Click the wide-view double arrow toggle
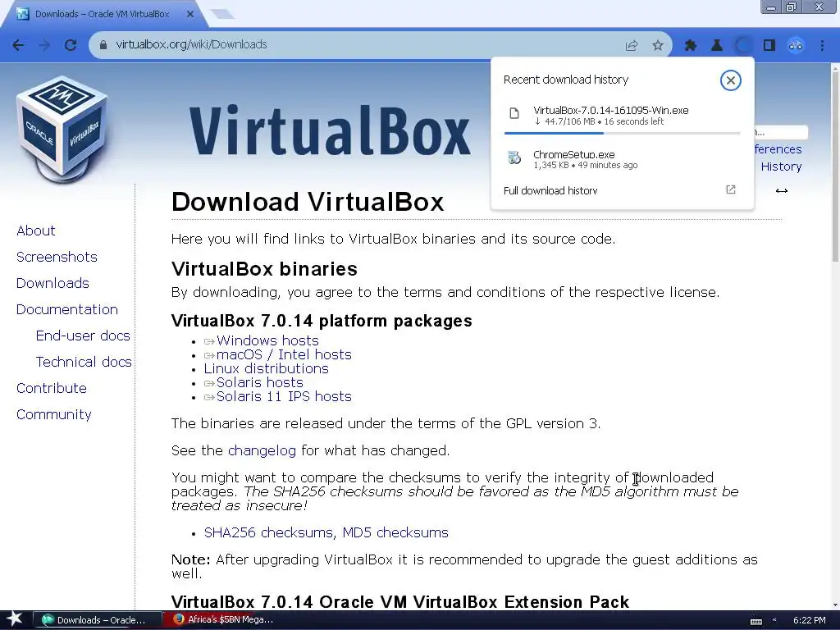Image resolution: width=840 pixels, height=630 pixels. 782,190
